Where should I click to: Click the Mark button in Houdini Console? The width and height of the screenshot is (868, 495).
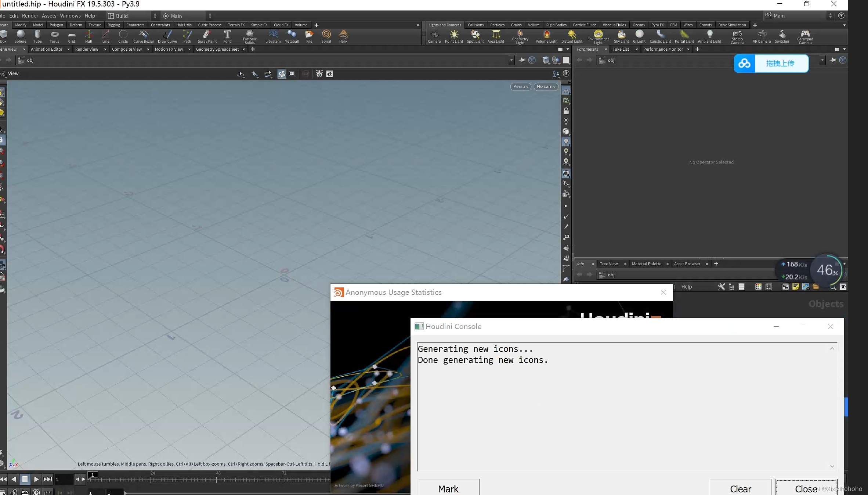click(448, 489)
